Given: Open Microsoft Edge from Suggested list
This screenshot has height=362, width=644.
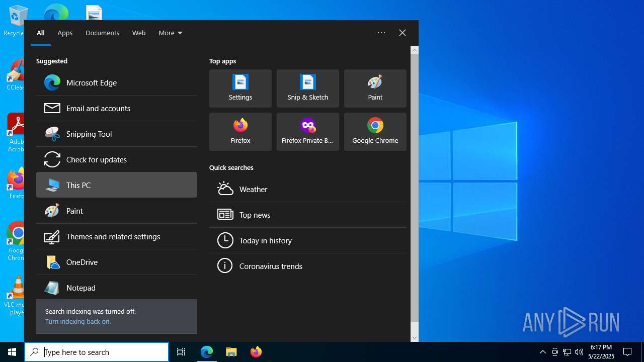Looking at the screenshot, I should [117, 82].
